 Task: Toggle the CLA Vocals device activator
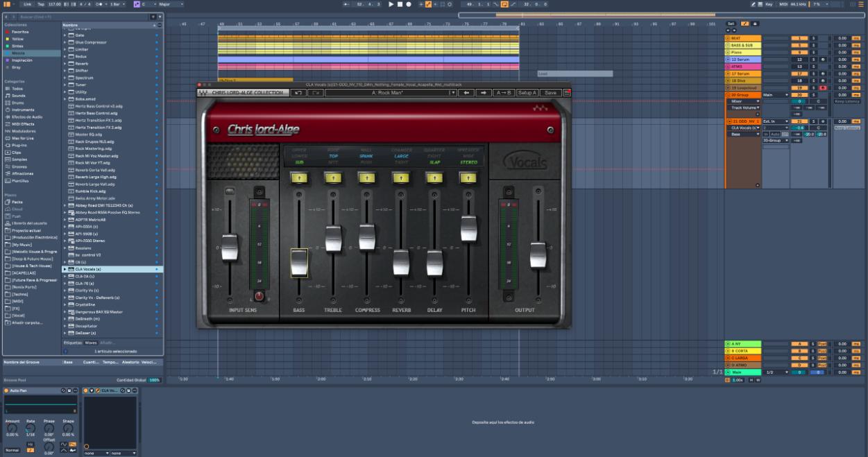coord(86,390)
